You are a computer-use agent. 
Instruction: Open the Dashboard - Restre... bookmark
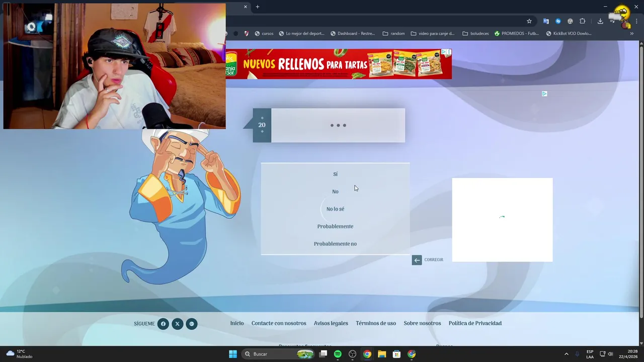tap(353, 34)
